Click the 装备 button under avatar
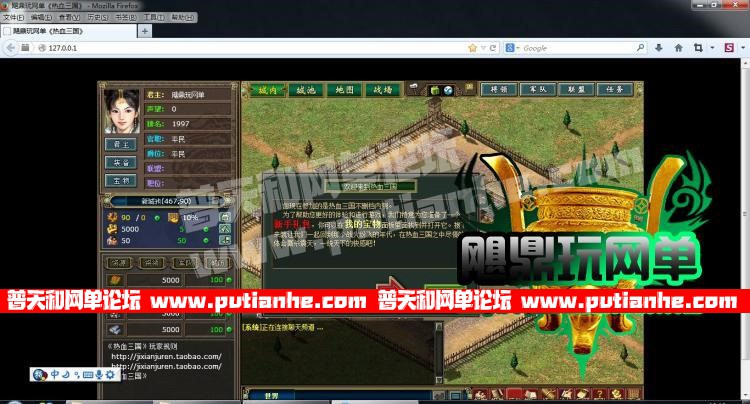Viewport: 750px width, 404px height. [121, 163]
